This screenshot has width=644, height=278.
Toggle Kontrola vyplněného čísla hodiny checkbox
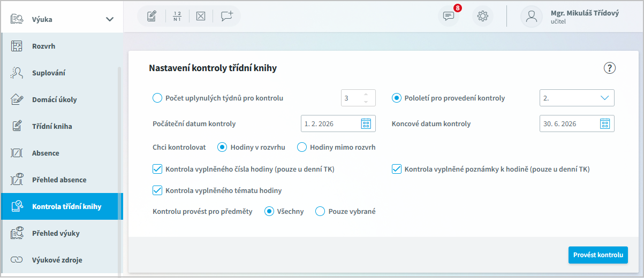[157, 169]
